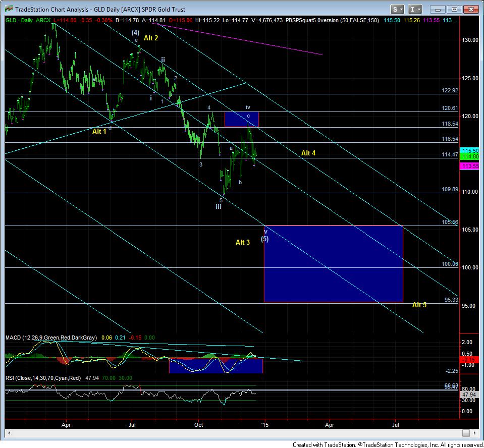
Task: Click the gray 47.94 RSI axis tag
Action: click(469, 395)
